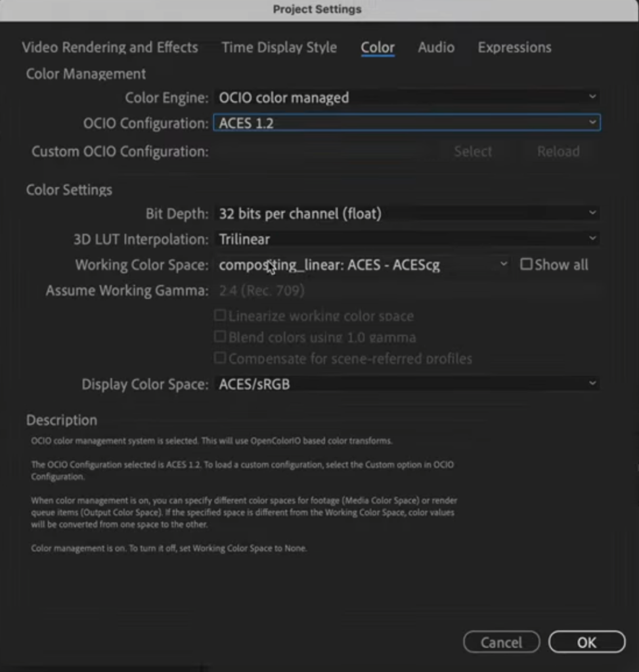Image resolution: width=639 pixels, height=672 pixels.
Task: Expand the Display Color Space dropdown
Action: pos(406,384)
